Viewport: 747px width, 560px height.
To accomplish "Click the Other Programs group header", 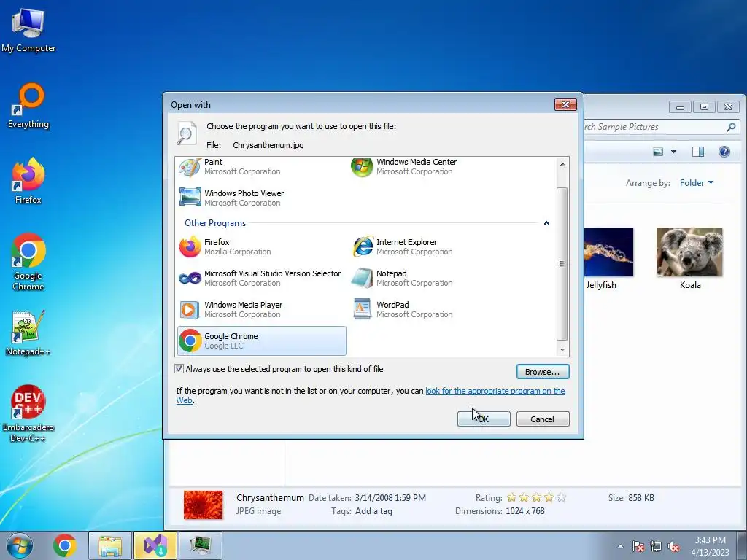I will tap(215, 223).
